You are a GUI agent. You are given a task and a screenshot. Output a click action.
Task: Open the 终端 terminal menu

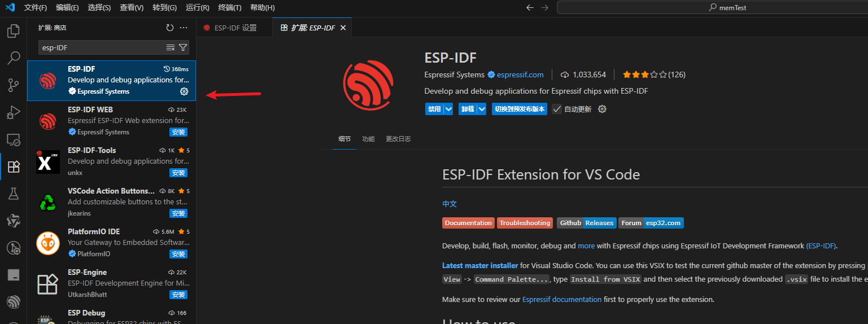[x=229, y=8]
